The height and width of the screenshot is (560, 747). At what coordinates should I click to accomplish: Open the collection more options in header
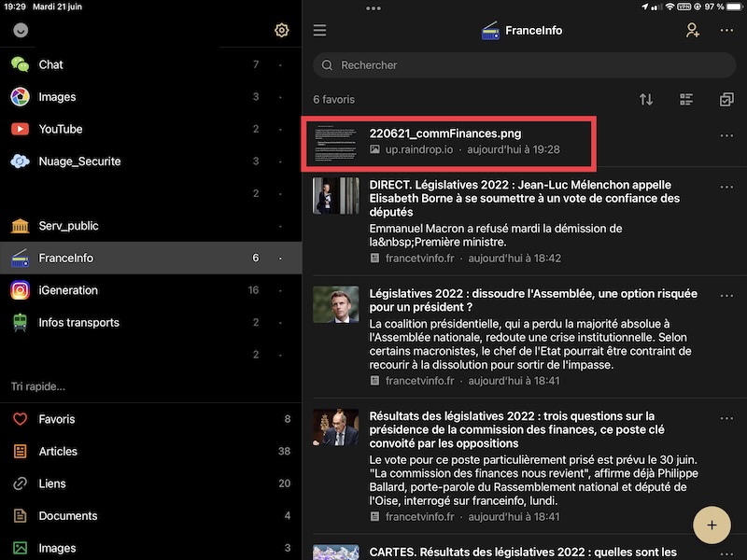coord(726,30)
